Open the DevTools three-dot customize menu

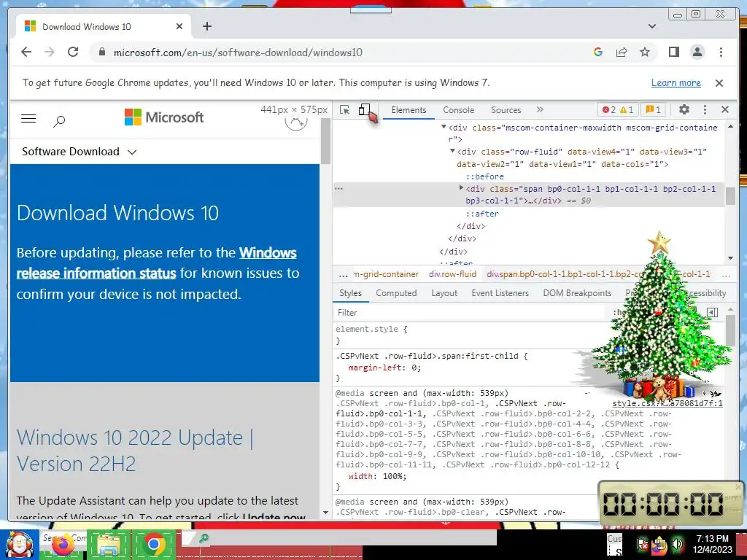click(705, 109)
